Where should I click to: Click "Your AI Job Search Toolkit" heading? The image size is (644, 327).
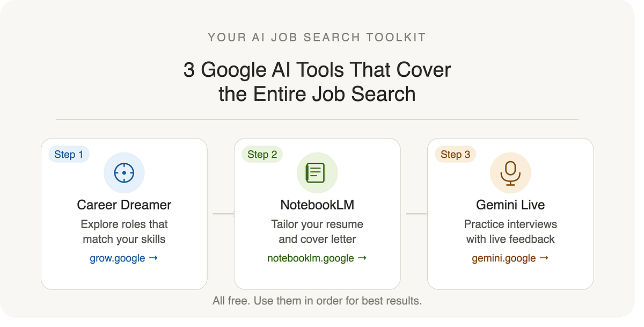point(317,38)
